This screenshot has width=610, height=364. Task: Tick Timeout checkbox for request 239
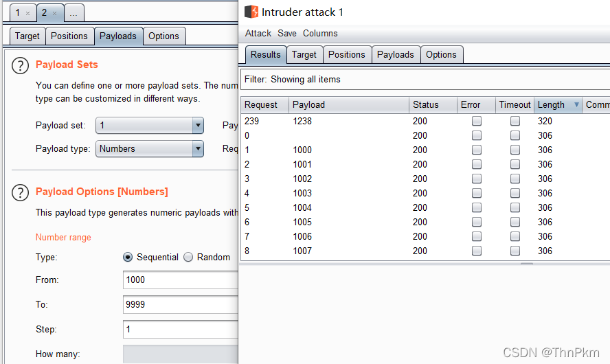click(x=515, y=121)
